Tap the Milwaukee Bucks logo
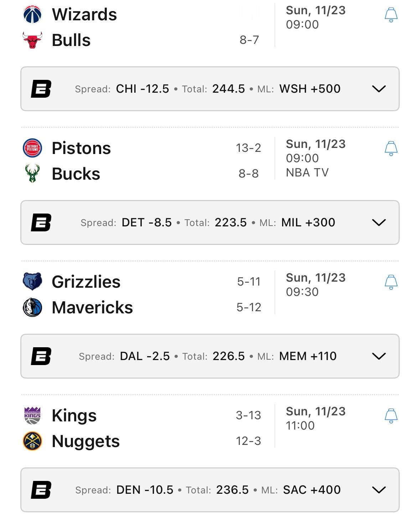The height and width of the screenshot is (518, 420). (x=32, y=174)
